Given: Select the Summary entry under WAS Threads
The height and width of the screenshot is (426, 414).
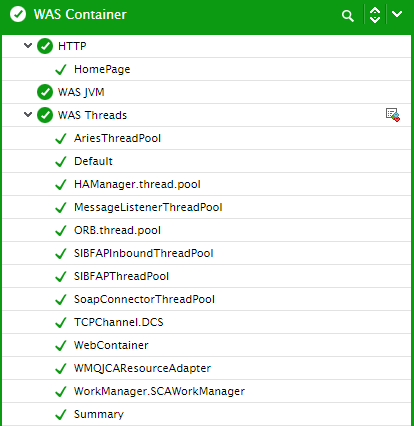Looking at the screenshot, I should (99, 414).
